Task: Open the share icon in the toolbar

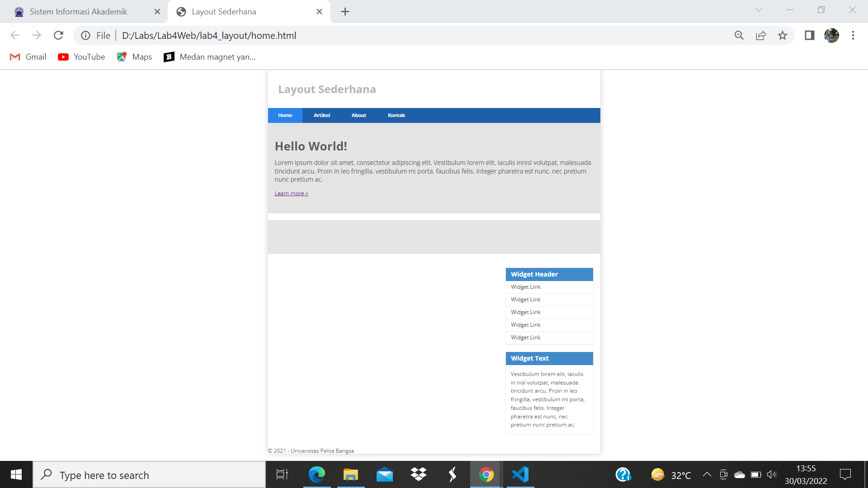Action: 761,35
